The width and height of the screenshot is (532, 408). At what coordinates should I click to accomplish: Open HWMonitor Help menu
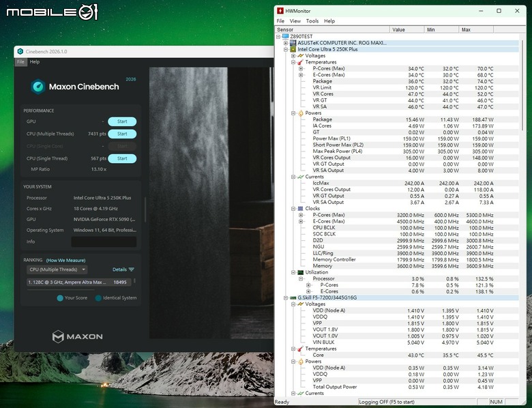click(x=329, y=21)
